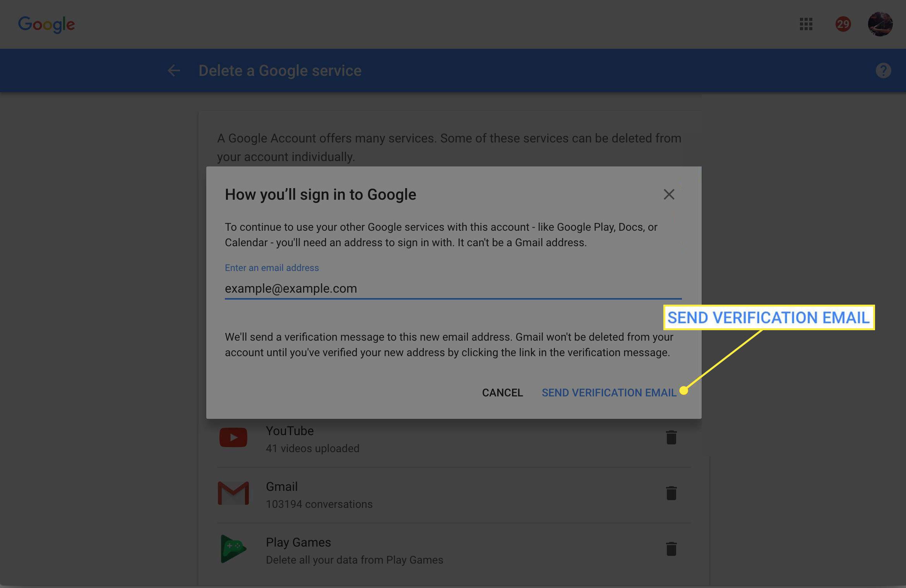Click 'Delete a Google service' header title
This screenshot has height=588, width=906.
coord(280,70)
